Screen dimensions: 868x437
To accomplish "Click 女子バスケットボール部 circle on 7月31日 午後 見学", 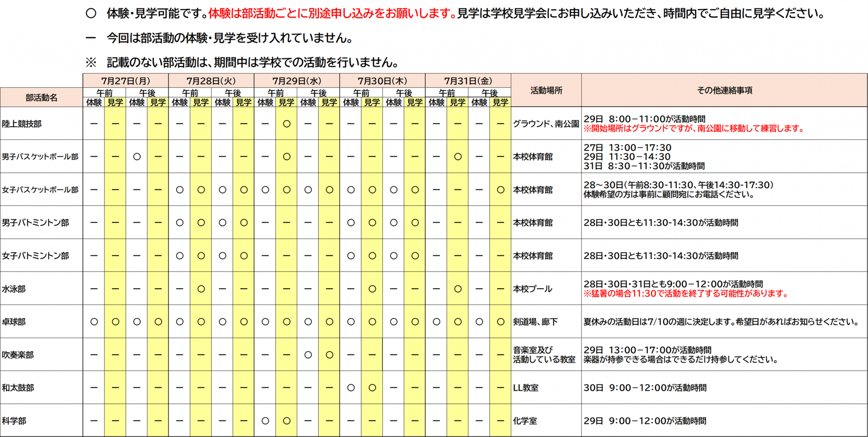I will click(500, 190).
